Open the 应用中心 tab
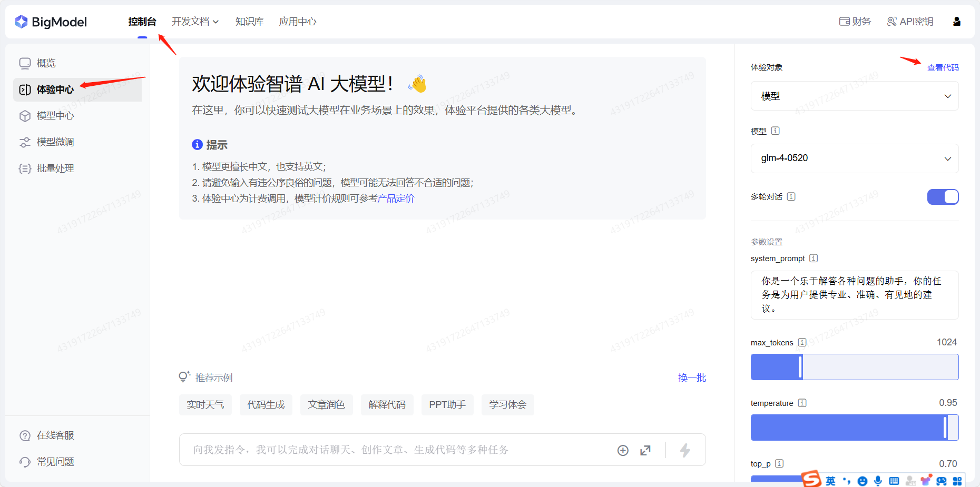This screenshot has width=980, height=487. [298, 22]
